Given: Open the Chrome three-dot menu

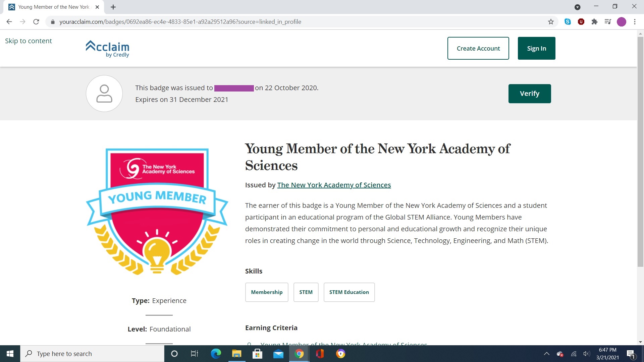Looking at the screenshot, I should click(x=635, y=22).
